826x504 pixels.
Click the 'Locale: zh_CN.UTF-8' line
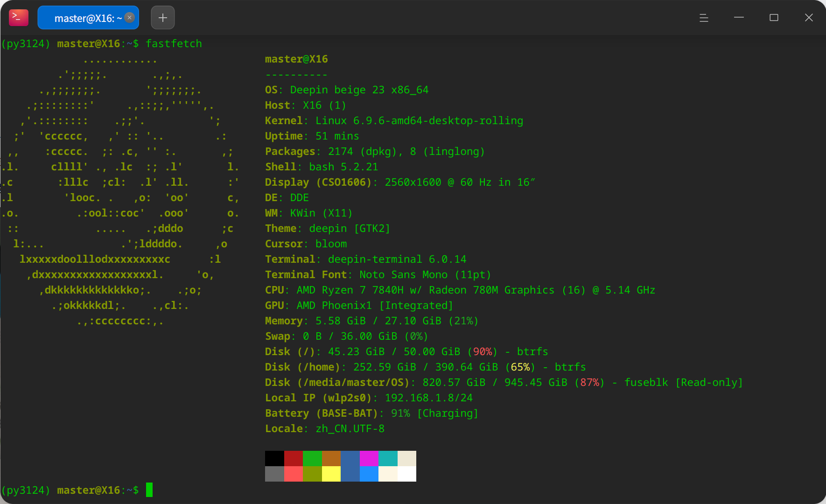[325, 428]
